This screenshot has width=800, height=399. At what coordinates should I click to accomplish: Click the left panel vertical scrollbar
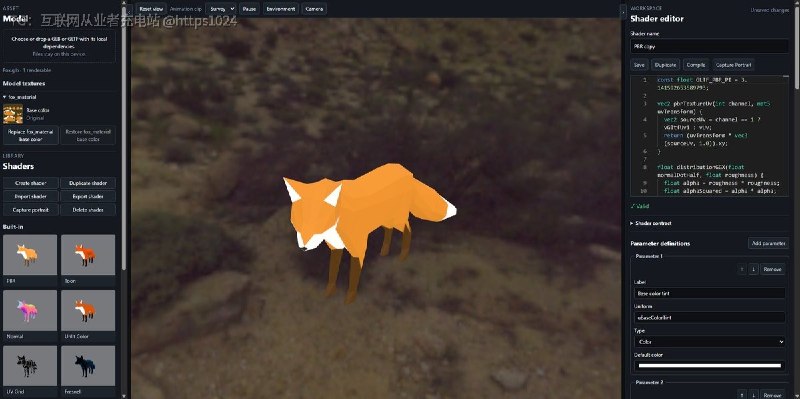point(123,138)
